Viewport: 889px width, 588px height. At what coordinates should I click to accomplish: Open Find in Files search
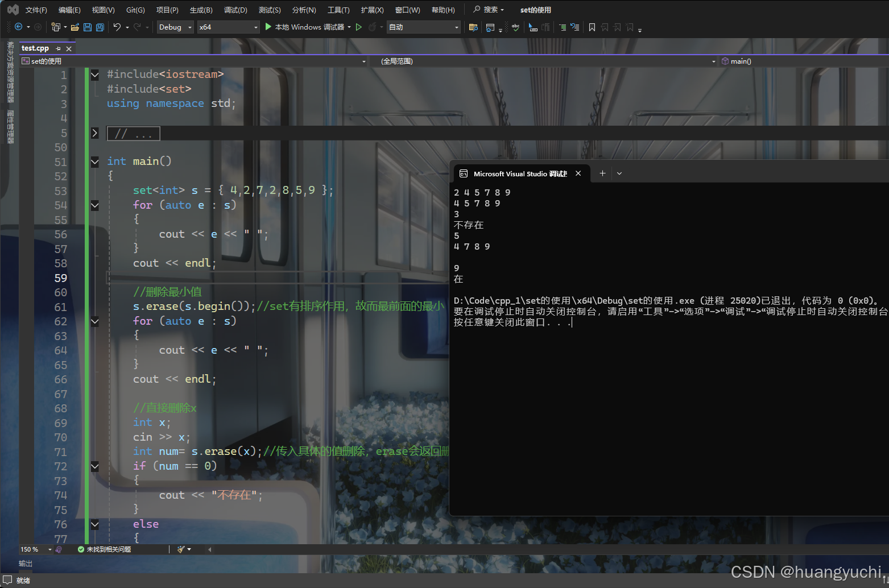click(x=473, y=27)
